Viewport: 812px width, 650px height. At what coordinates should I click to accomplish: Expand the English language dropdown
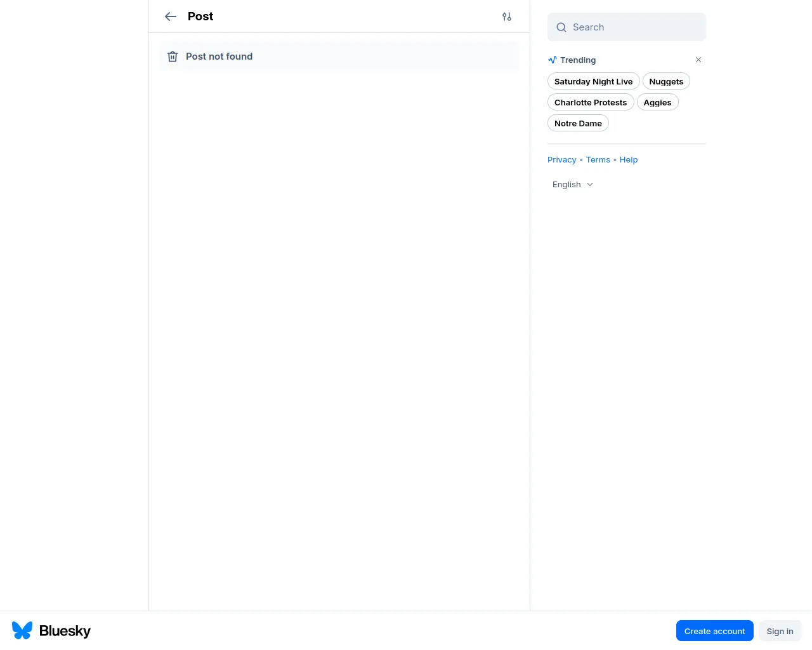click(x=572, y=185)
